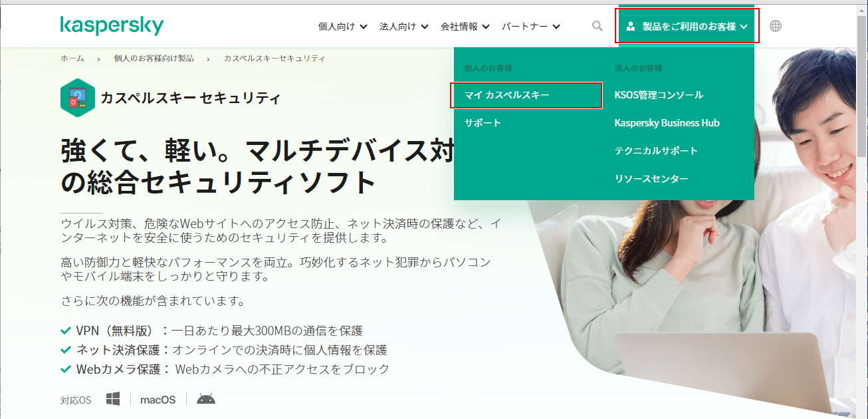Open 個人のお客様向け製品 breadcrumb link

pos(154,59)
